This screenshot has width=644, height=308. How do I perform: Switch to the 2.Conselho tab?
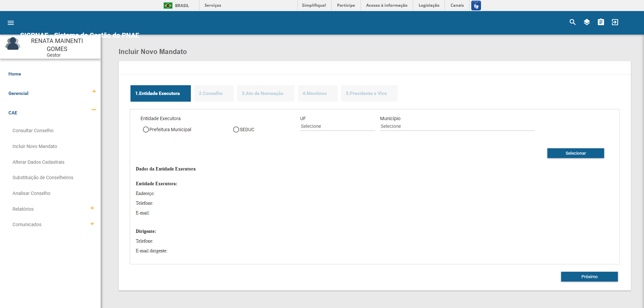pos(211,94)
